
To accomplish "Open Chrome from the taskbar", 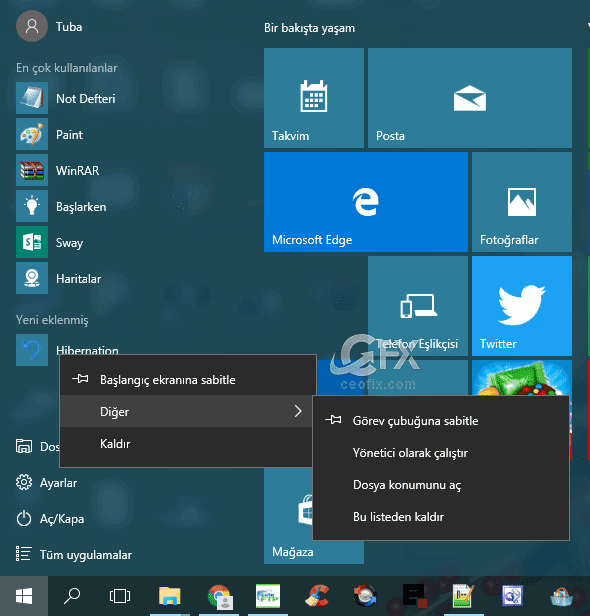I will [219, 596].
